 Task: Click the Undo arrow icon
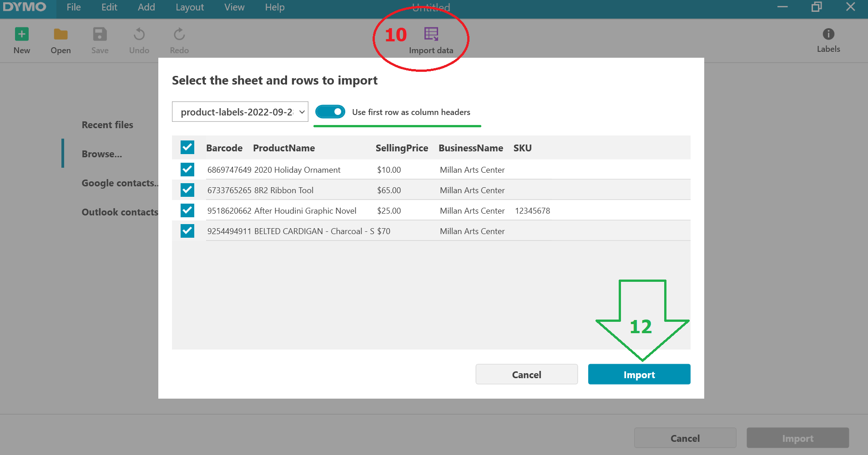tap(139, 35)
